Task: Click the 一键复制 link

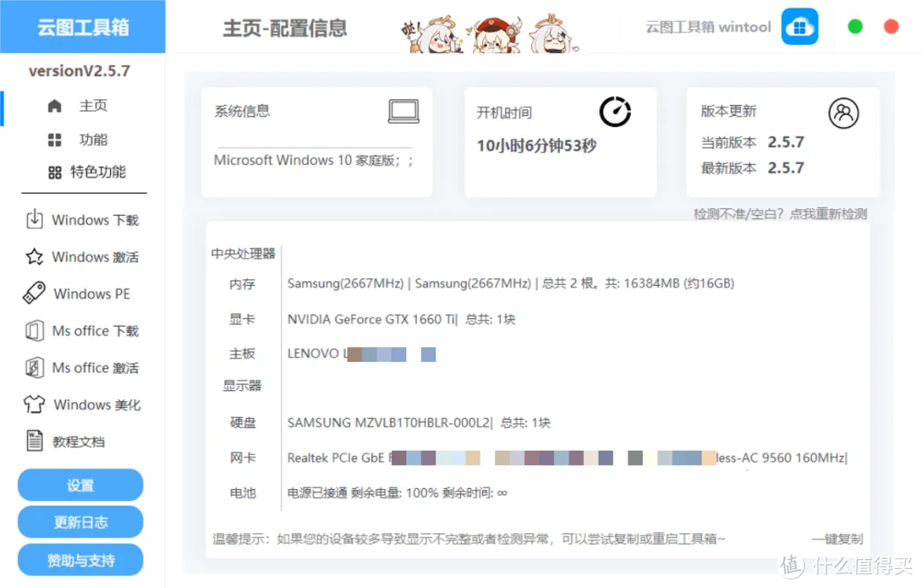Action: point(837,539)
